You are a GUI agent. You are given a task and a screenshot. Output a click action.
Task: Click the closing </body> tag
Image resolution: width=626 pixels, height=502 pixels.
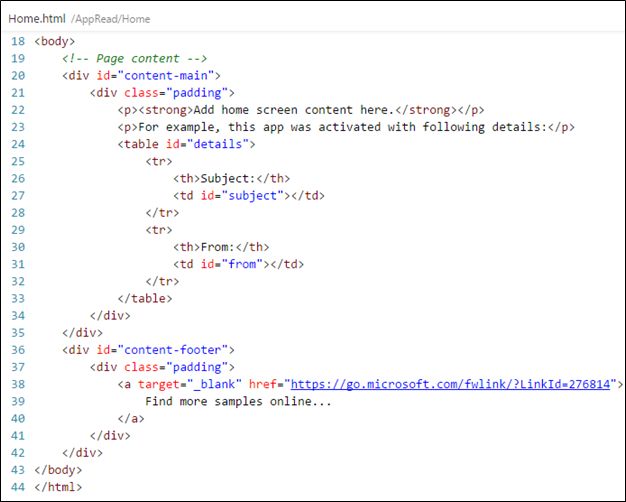coord(58,470)
